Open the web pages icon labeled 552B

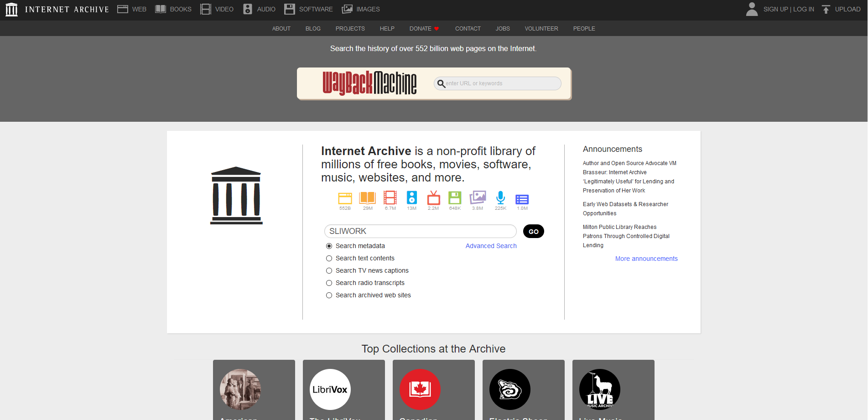pyautogui.click(x=345, y=198)
